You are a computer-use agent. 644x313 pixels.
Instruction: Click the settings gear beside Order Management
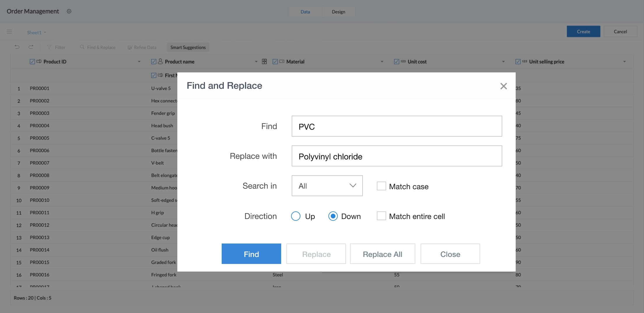pyautogui.click(x=69, y=11)
